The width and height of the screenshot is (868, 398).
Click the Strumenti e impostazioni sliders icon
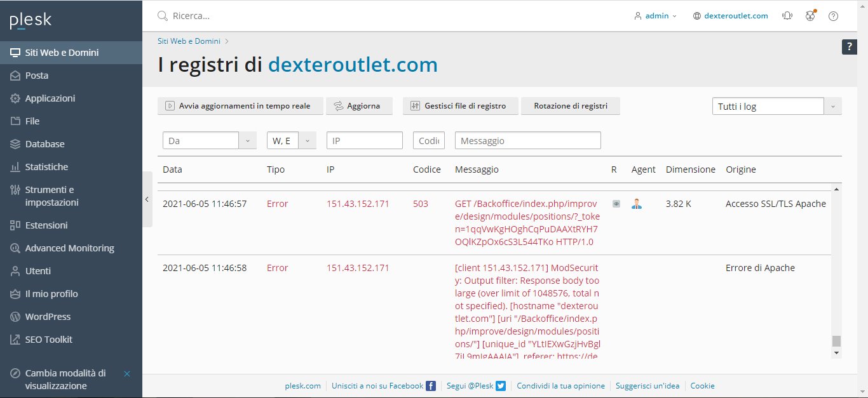[15, 190]
